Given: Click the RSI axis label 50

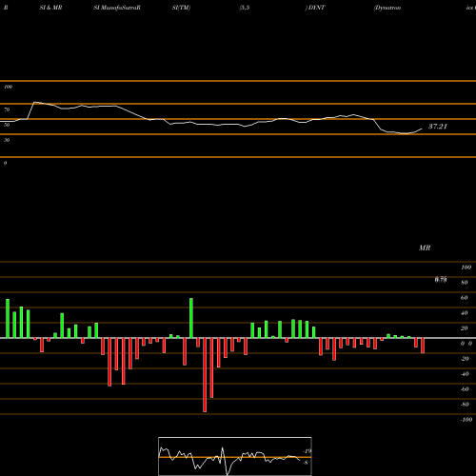Looking at the screenshot, I should point(7,125).
